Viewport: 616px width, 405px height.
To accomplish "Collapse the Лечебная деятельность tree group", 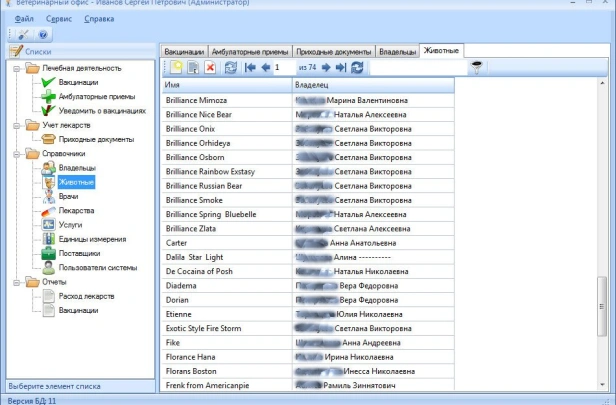I will 17,68.
